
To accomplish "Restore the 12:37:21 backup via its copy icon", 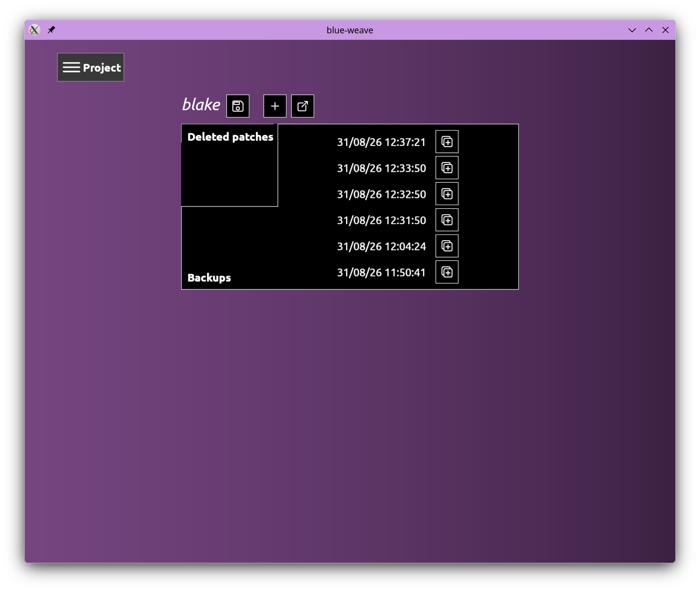I will point(447,142).
